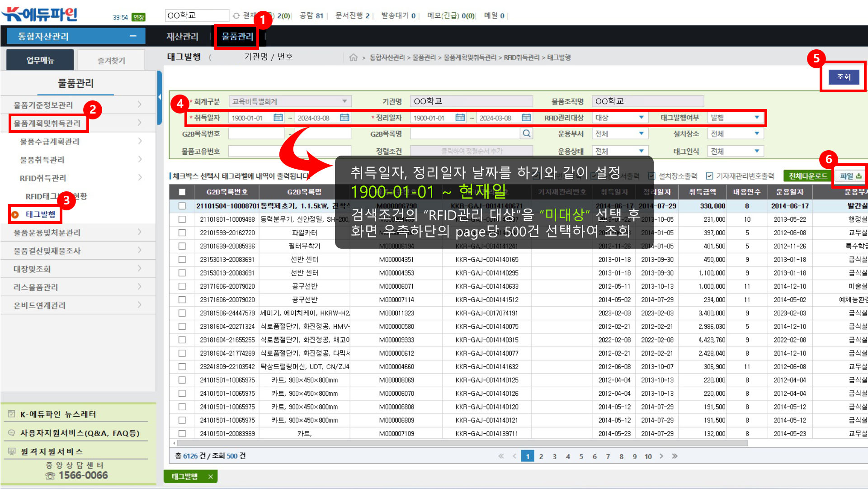
Task: Open the 태그발행여부 dropdown
Action: [x=735, y=118]
